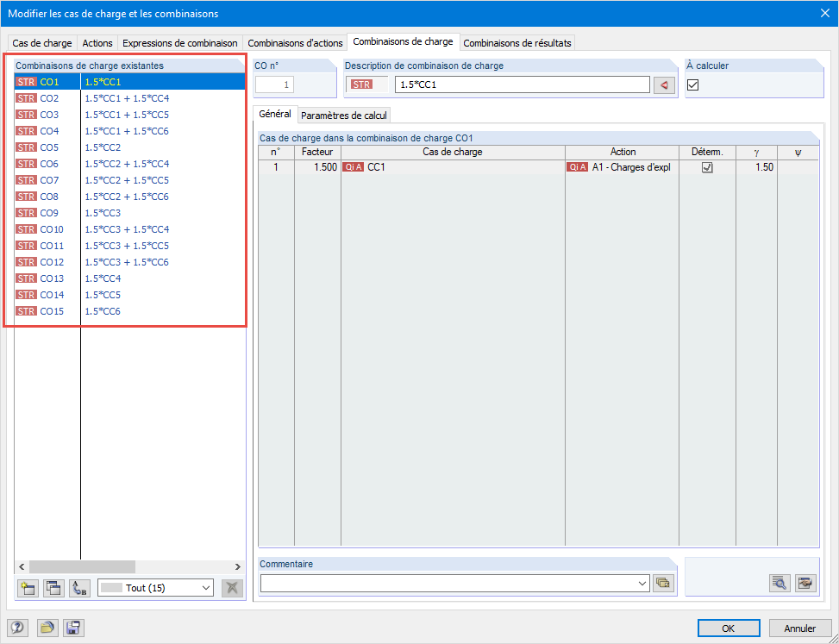
Task: Select combination CO9 1.5*CC3
Action: coord(130,213)
